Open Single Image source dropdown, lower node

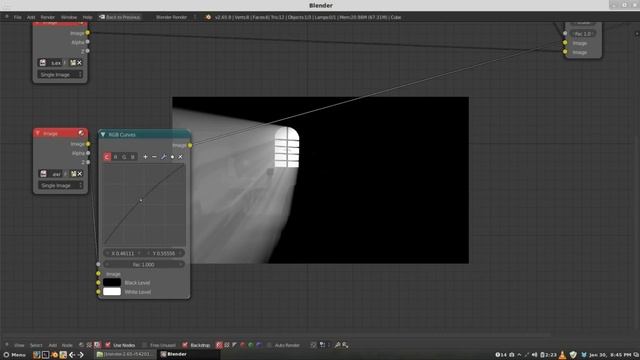(60, 185)
